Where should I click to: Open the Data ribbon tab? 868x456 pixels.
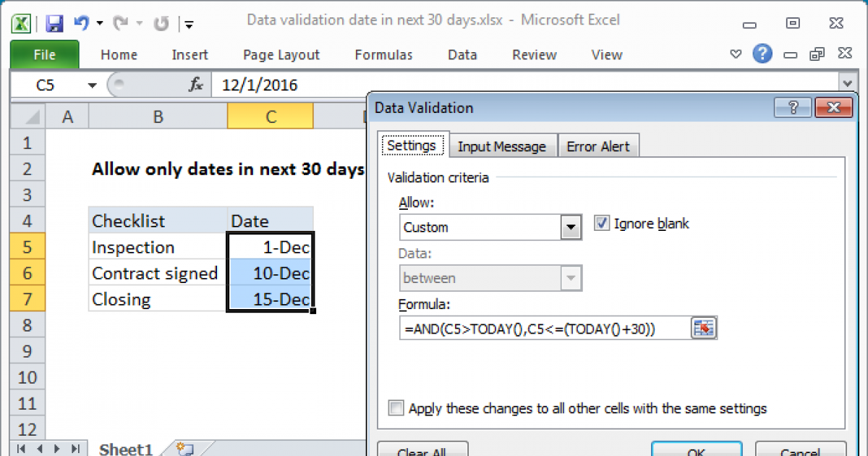pos(461,54)
